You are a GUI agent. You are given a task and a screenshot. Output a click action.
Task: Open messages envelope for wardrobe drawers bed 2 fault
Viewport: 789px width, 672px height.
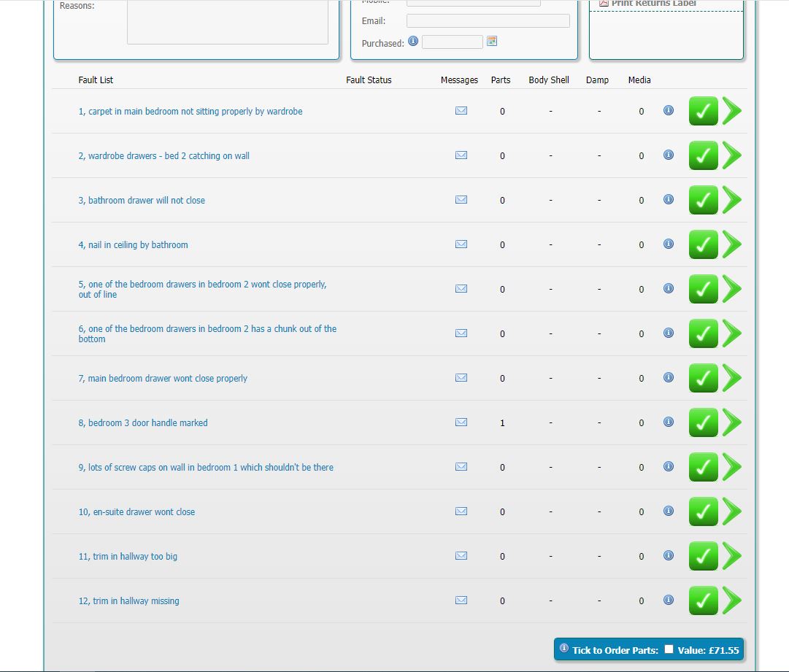coord(461,155)
